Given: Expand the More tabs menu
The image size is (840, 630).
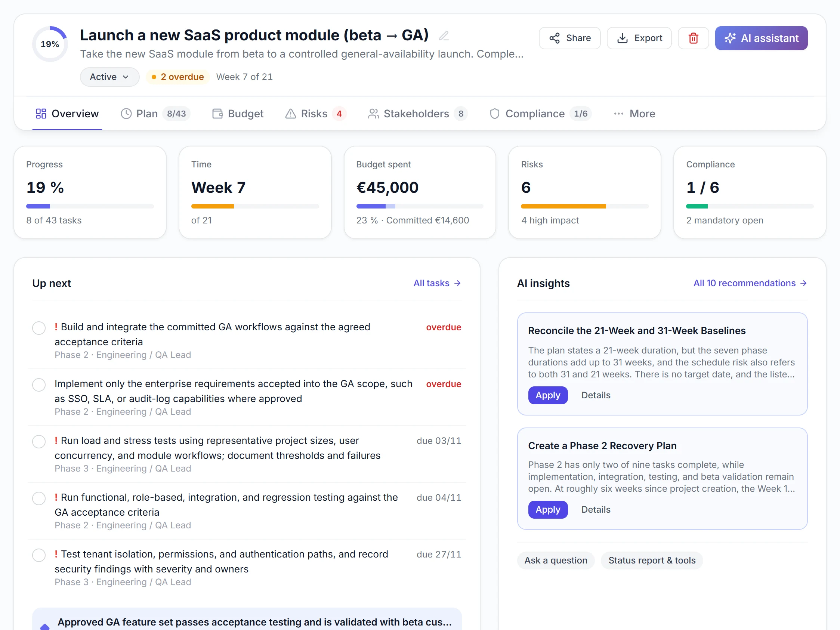Looking at the screenshot, I should tap(634, 114).
